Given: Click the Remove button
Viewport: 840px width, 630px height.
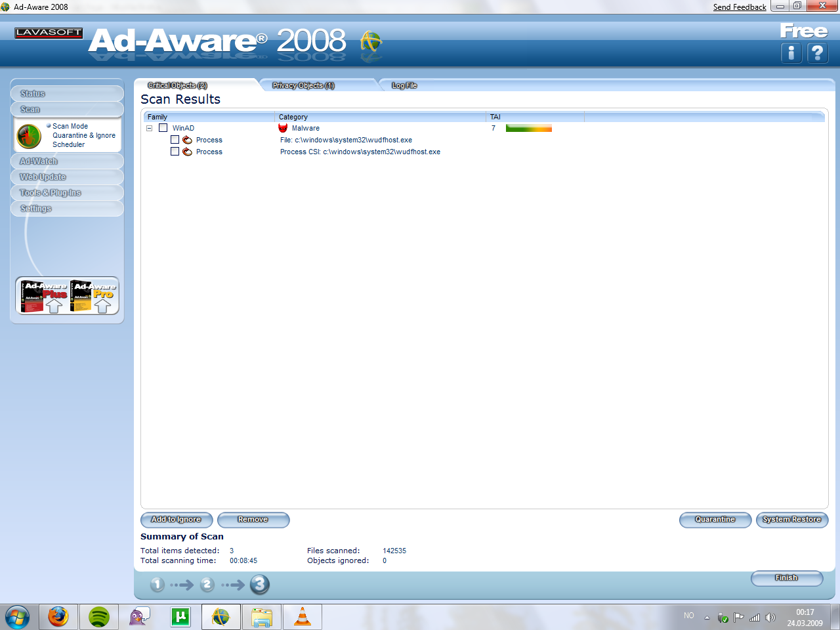Looking at the screenshot, I should click(x=253, y=520).
